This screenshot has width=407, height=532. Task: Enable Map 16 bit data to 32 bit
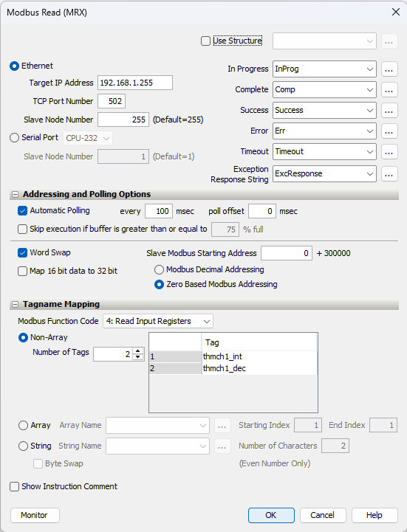[x=22, y=272]
